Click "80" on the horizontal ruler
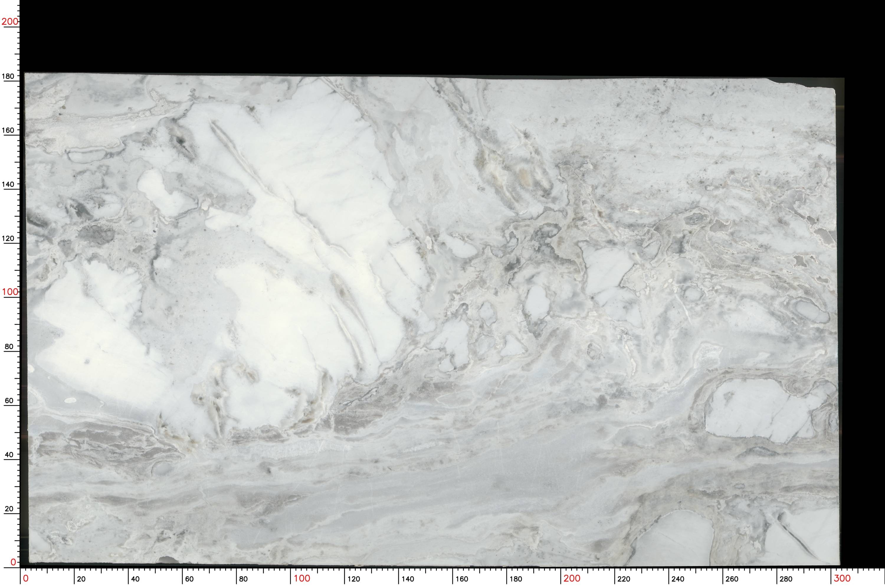This screenshot has height=588, width=885. (243, 579)
